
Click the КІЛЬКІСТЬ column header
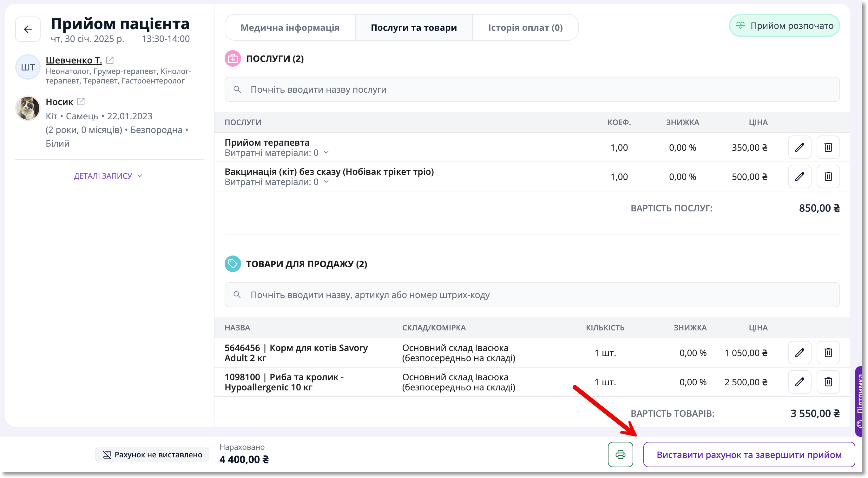tap(605, 328)
